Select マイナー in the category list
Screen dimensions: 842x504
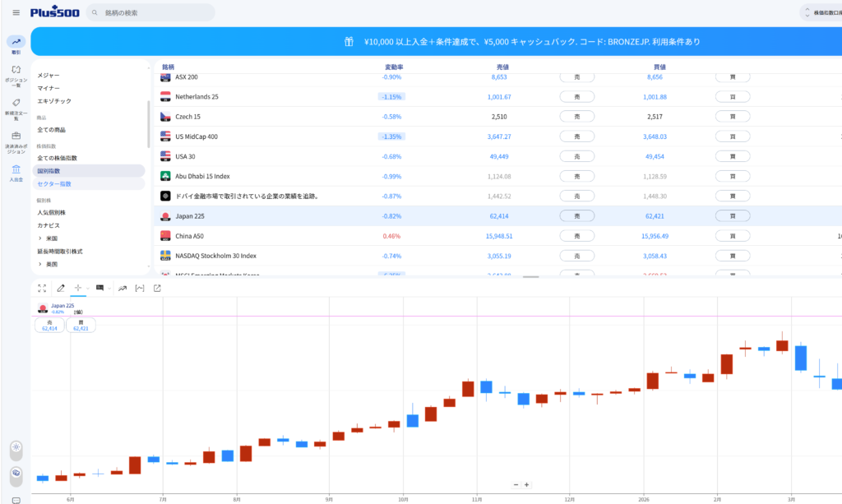49,88
